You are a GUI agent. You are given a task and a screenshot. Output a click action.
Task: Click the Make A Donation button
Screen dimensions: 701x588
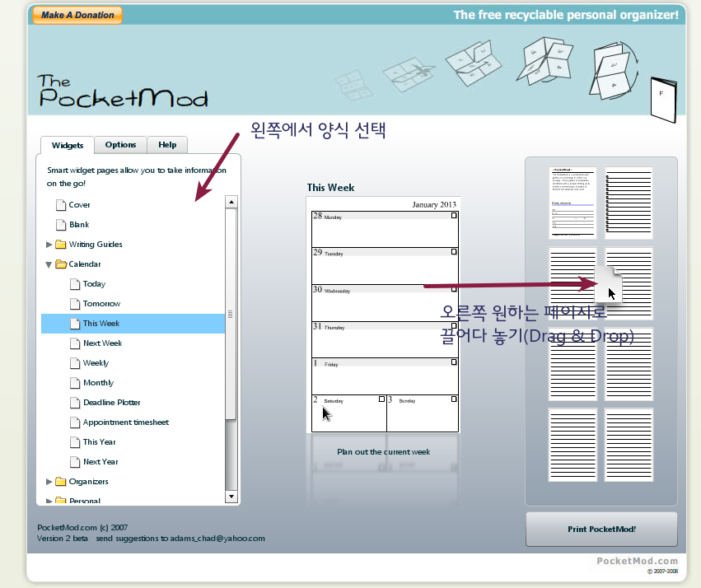click(x=77, y=15)
